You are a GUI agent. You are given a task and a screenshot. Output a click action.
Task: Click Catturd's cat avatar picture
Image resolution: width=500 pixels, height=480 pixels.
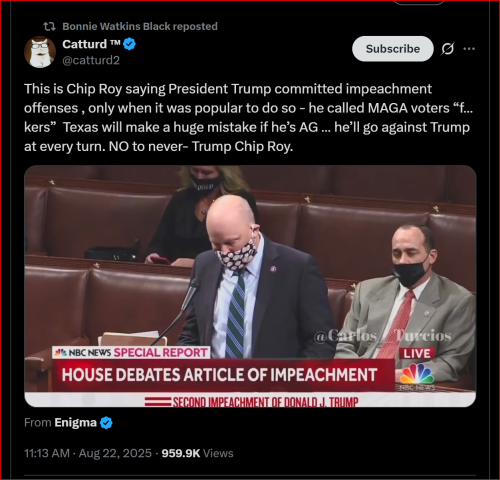coord(40,52)
